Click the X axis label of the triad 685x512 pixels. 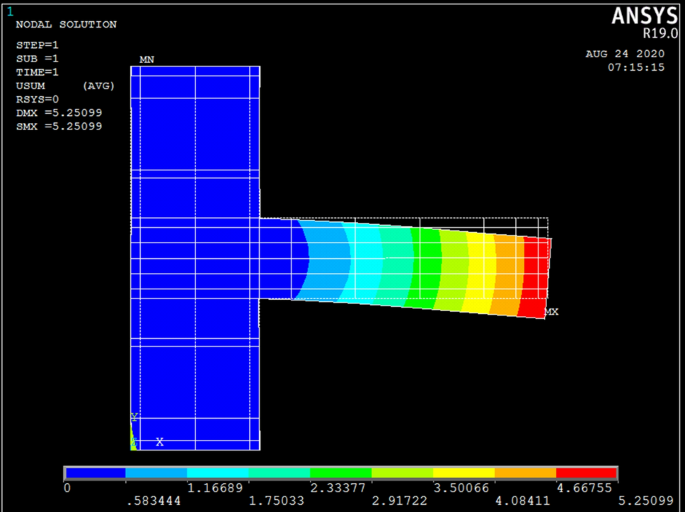click(x=159, y=441)
